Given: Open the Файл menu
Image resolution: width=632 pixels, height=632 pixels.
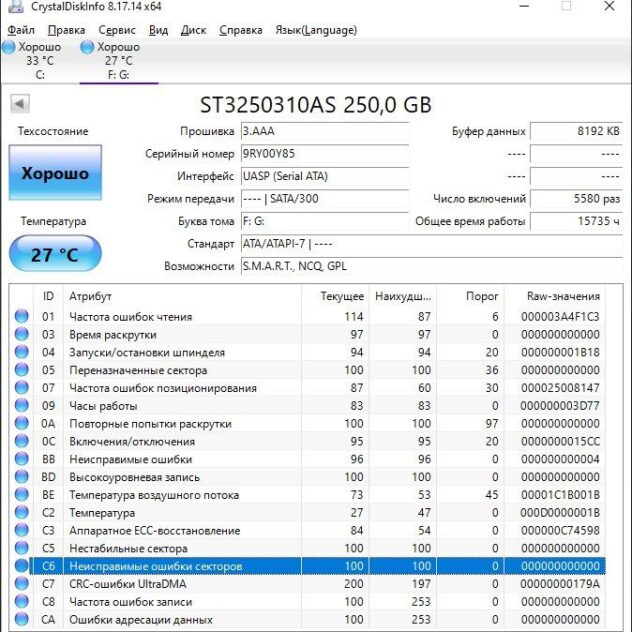Looking at the screenshot, I should (x=20, y=30).
